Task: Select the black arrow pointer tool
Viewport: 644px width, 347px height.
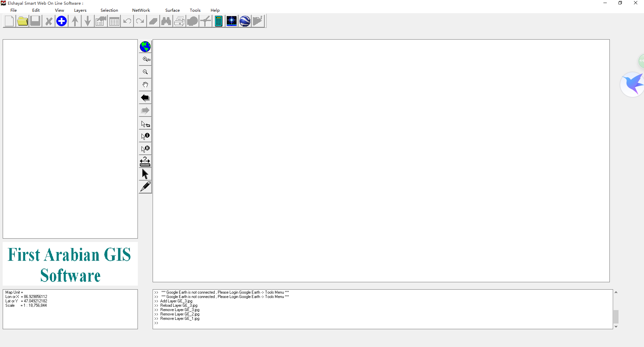Action: (x=145, y=175)
